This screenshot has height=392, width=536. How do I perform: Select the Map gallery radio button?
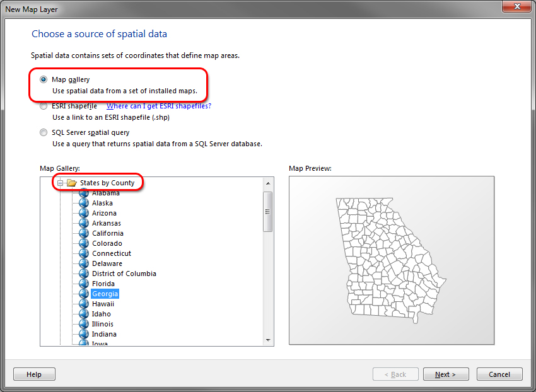point(44,79)
